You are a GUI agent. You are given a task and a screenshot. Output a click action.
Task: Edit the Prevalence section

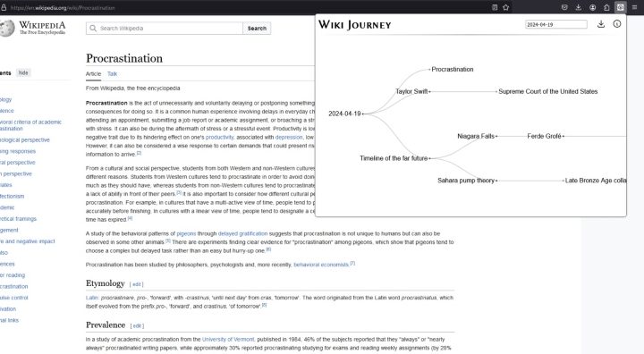click(137, 325)
